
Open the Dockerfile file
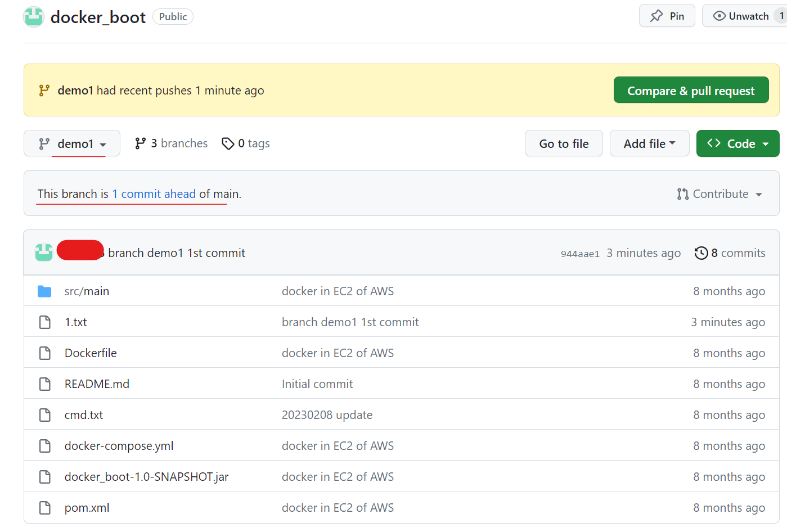point(91,353)
